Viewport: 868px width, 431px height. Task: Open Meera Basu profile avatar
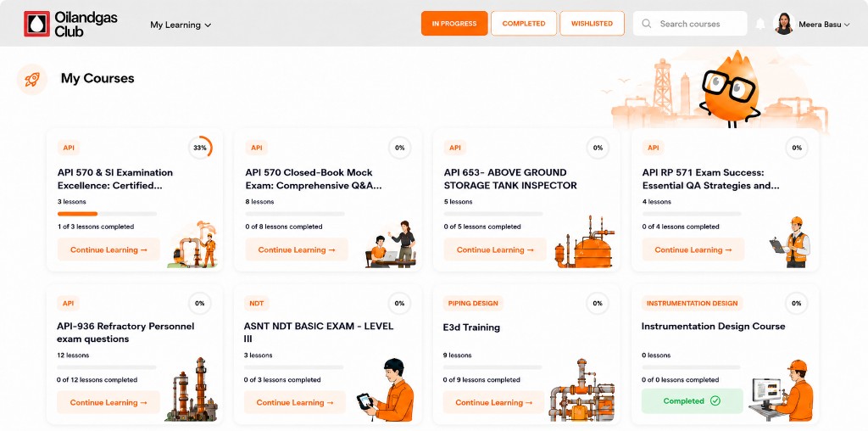point(784,24)
